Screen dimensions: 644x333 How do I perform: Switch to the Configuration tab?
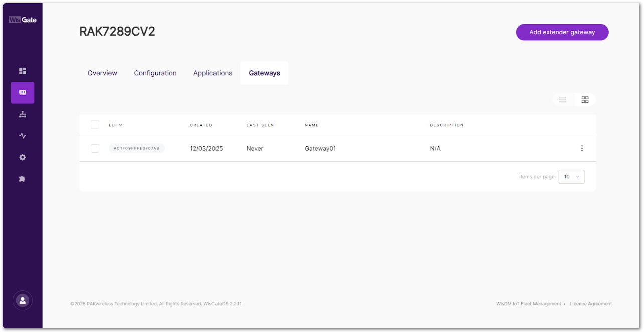click(155, 73)
